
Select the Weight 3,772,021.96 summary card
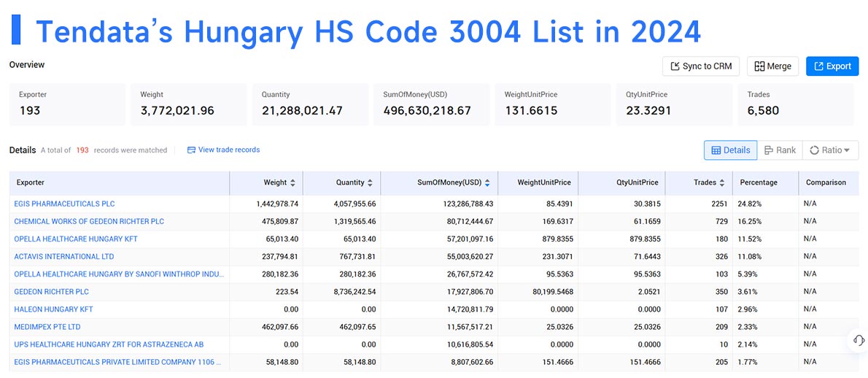pos(188,104)
